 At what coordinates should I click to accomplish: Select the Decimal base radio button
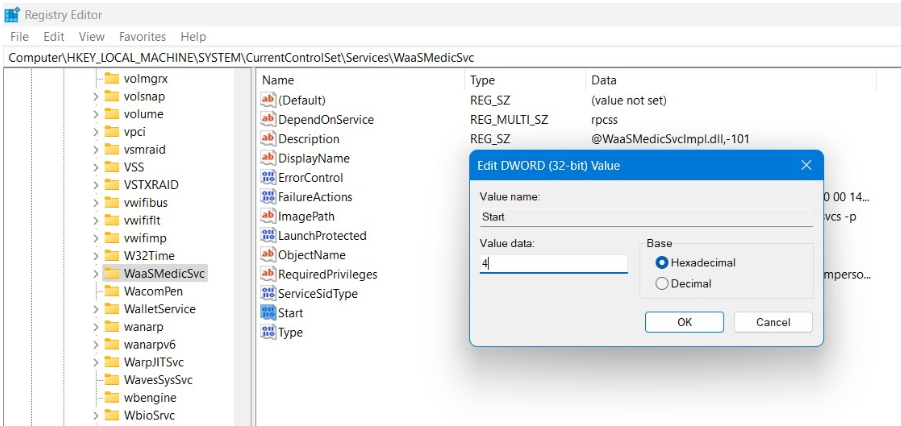662,283
